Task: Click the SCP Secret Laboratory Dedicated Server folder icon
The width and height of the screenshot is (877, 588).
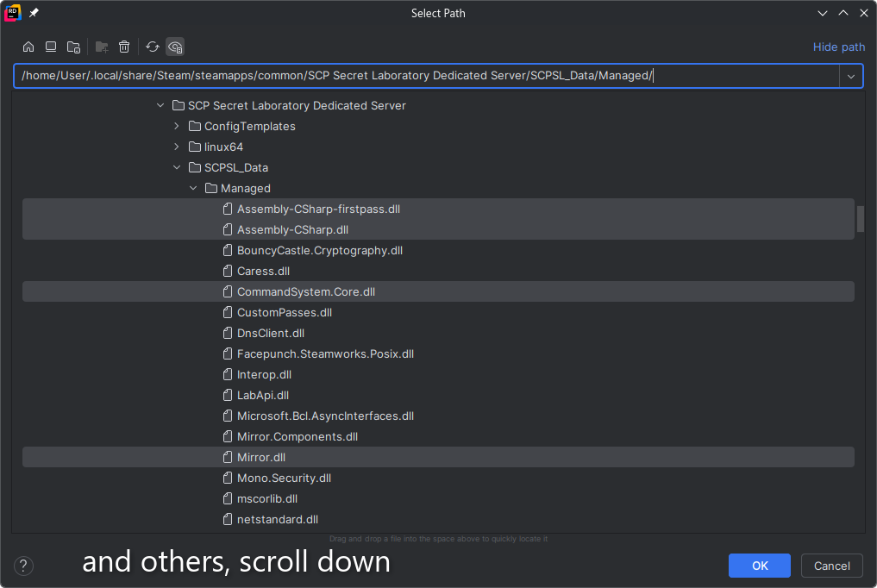Action: (x=179, y=106)
